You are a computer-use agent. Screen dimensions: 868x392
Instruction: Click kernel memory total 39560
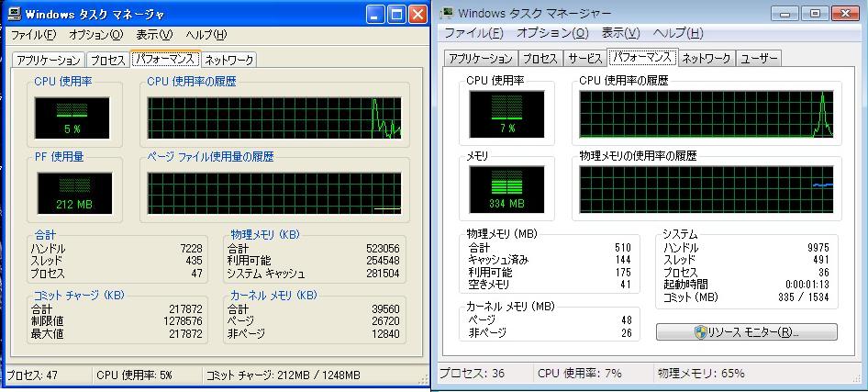pyautogui.click(x=385, y=309)
